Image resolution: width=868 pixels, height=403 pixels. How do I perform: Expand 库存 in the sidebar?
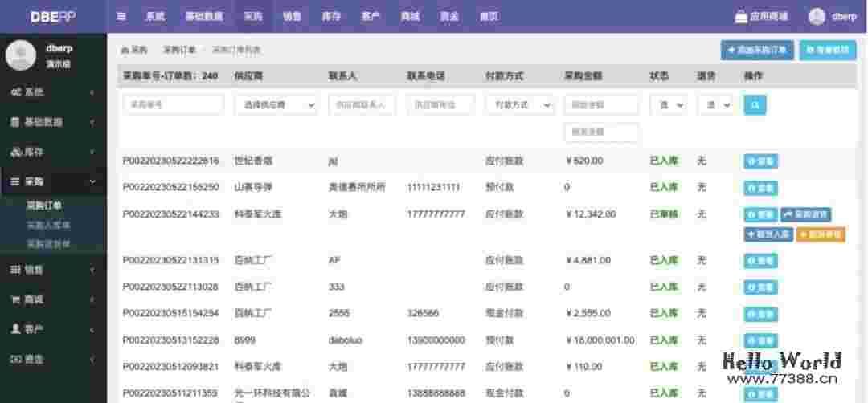pos(53,152)
